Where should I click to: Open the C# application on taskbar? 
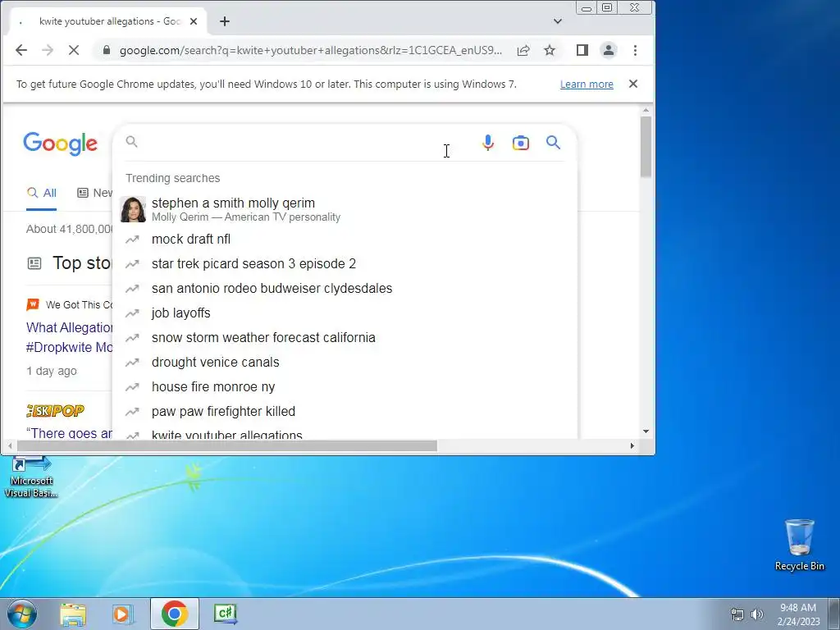(226, 614)
